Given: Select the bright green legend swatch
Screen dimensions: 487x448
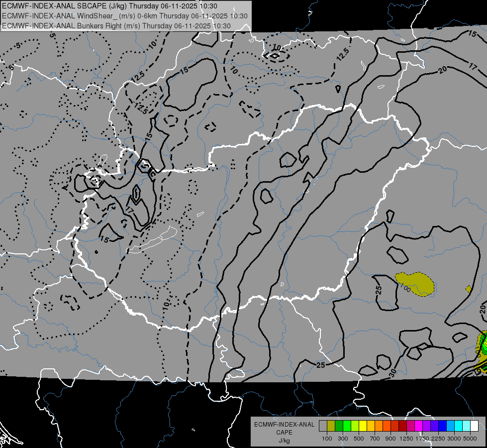Looking at the screenshot, I should (347, 426).
